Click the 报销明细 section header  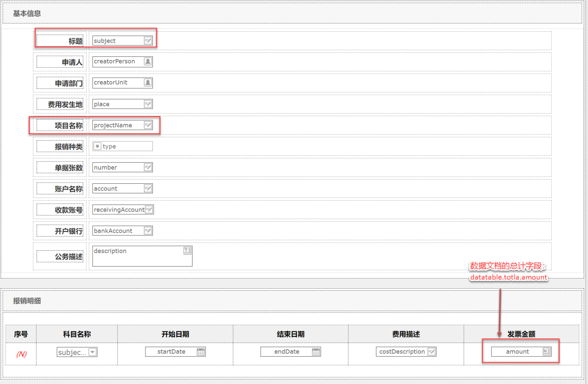click(27, 301)
